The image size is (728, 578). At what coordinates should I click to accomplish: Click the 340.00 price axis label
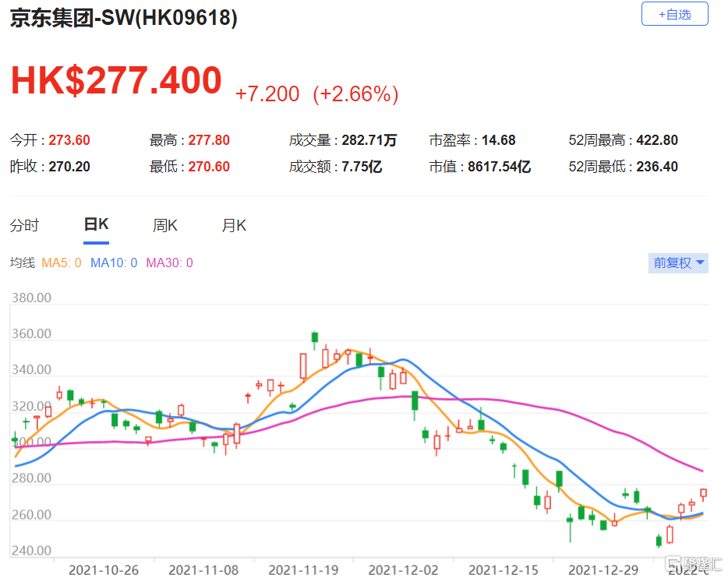(x=31, y=370)
